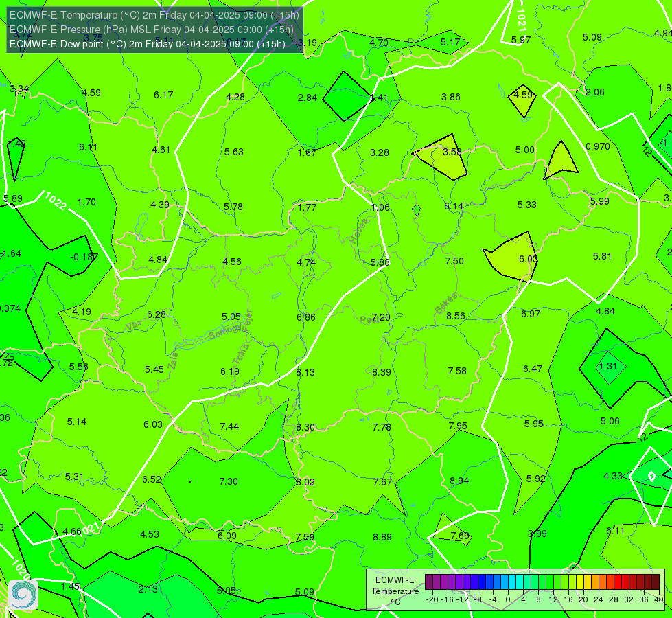Image resolution: width=672 pixels, height=618 pixels.
Task: Click the 5.92 temperature value
Action: 535,479
